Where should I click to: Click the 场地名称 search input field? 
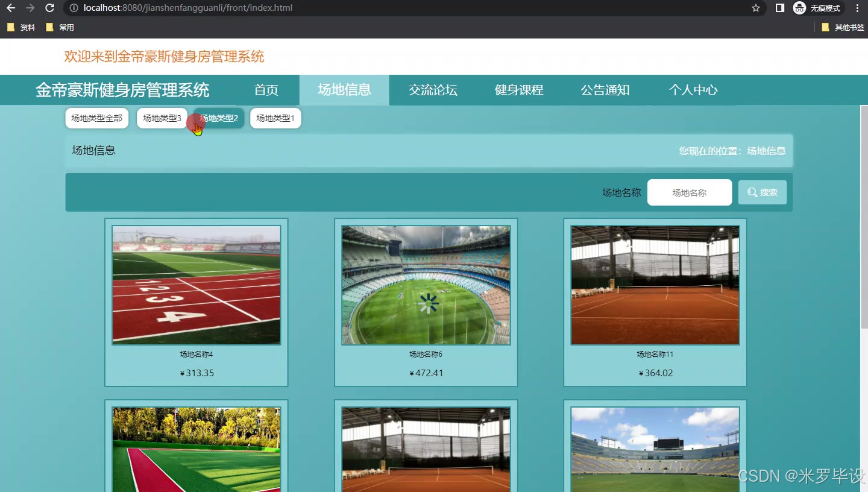[x=690, y=192]
